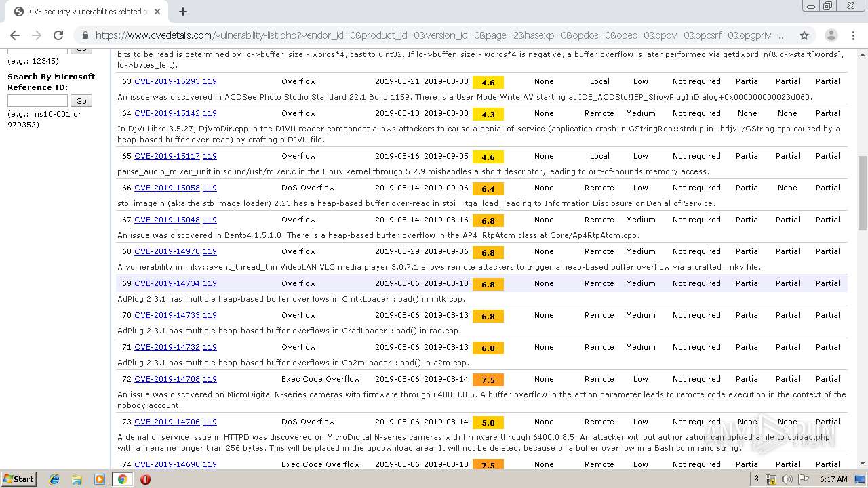View site security lock information
Image resolution: width=868 pixels, height=488 pixels.
85,35
